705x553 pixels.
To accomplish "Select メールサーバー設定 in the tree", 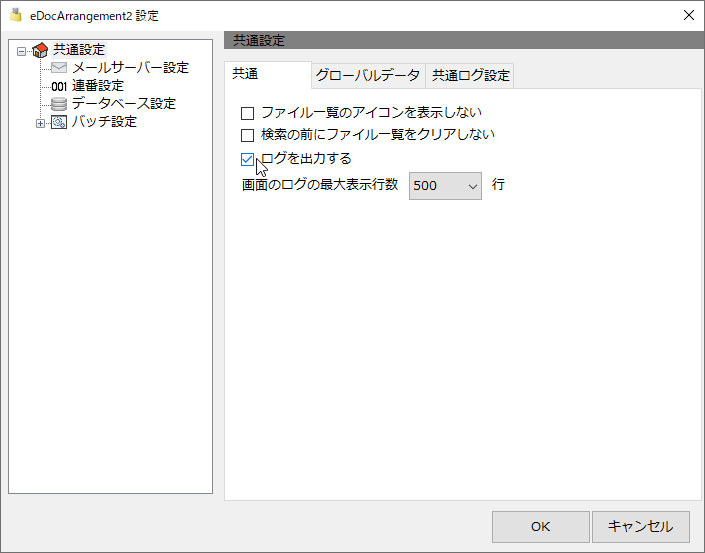I will [x=130, y=67].
